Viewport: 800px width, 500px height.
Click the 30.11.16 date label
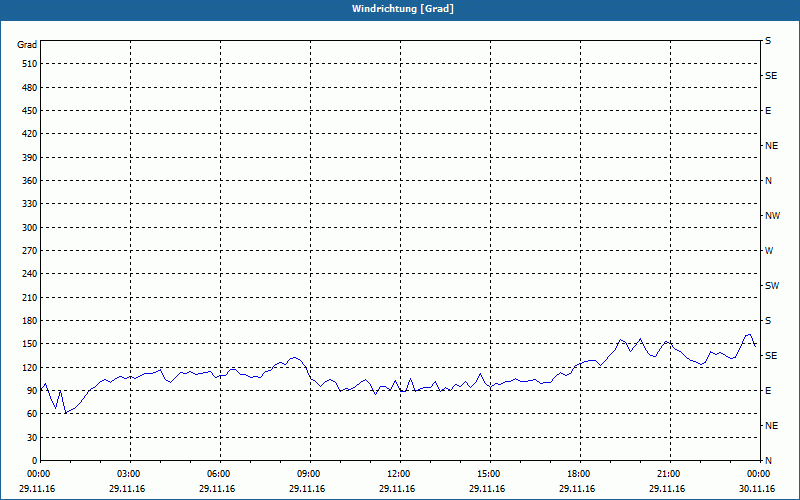[757, 488]
